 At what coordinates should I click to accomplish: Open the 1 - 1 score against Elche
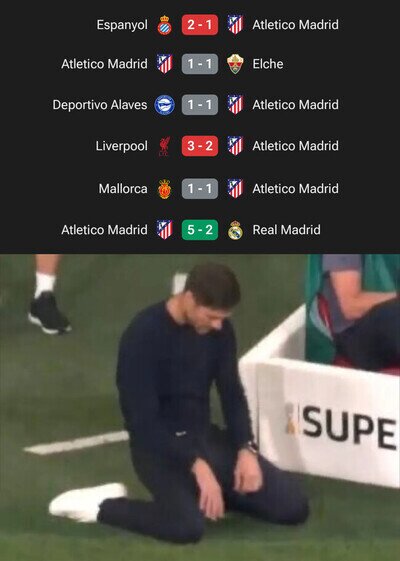[x=200, y=64]
